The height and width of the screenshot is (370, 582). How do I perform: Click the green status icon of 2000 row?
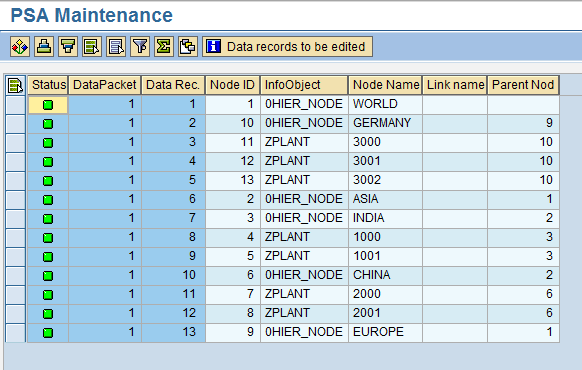[x=48, y=295]
